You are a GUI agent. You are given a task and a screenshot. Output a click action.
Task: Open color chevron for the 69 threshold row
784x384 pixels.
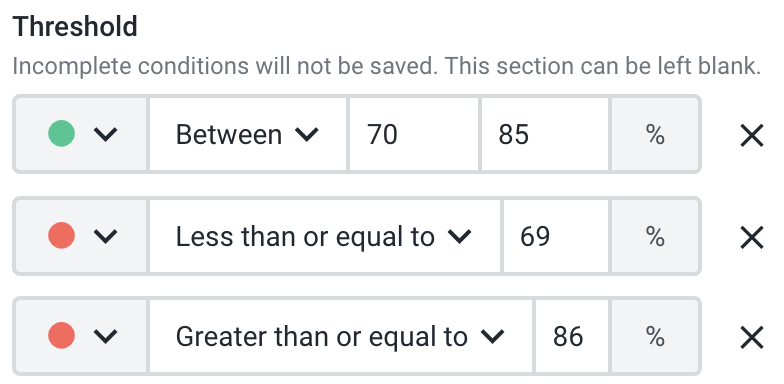coord(106,236)
